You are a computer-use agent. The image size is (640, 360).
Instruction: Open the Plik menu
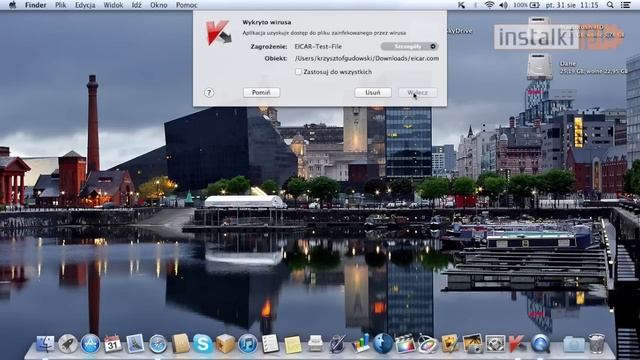(61, 5)
